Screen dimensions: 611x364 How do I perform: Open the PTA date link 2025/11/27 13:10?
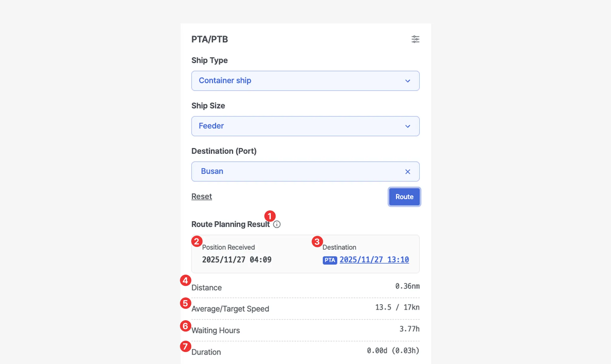(x=374, y=260)
